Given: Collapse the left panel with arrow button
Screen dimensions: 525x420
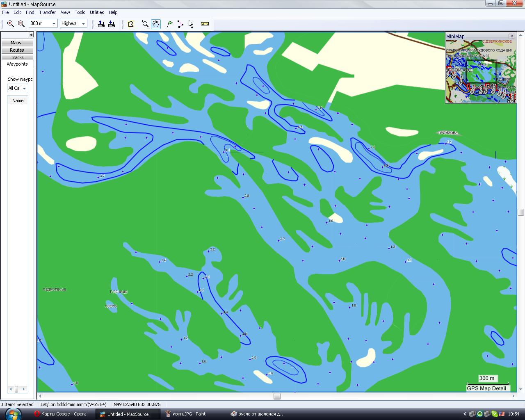Looking at the screenshot, I should (x=31, y=35).
